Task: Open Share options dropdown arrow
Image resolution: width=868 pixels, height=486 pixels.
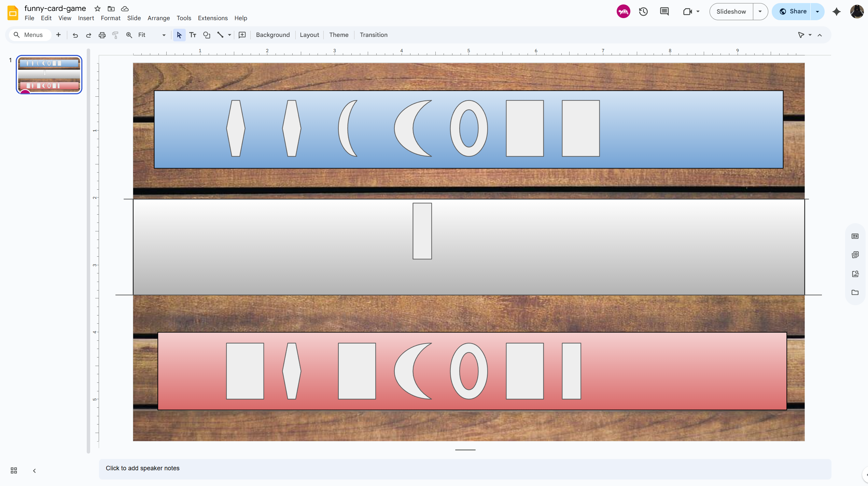Action: 817,12
